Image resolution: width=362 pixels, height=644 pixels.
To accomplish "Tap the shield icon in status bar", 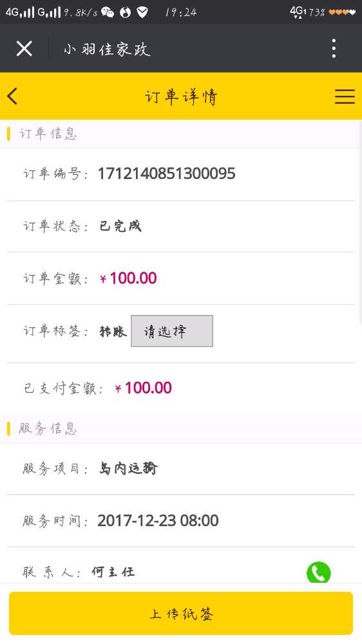I will pos(142,12).
